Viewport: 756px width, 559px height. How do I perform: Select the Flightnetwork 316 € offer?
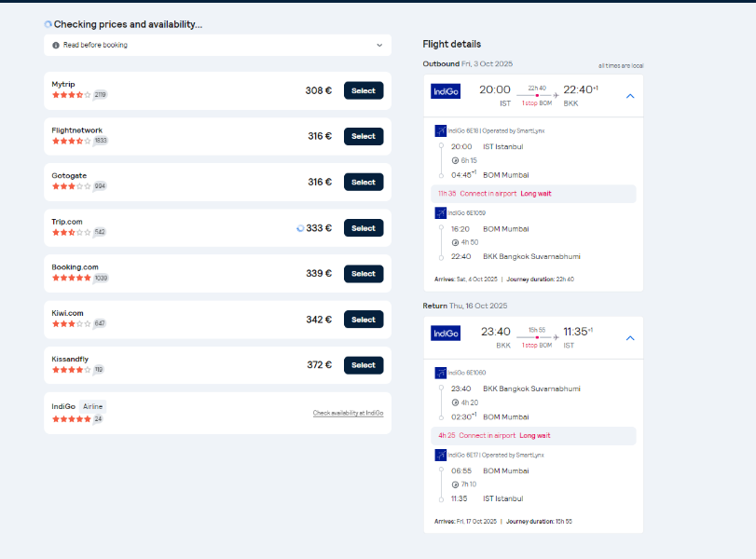(364, 136)
